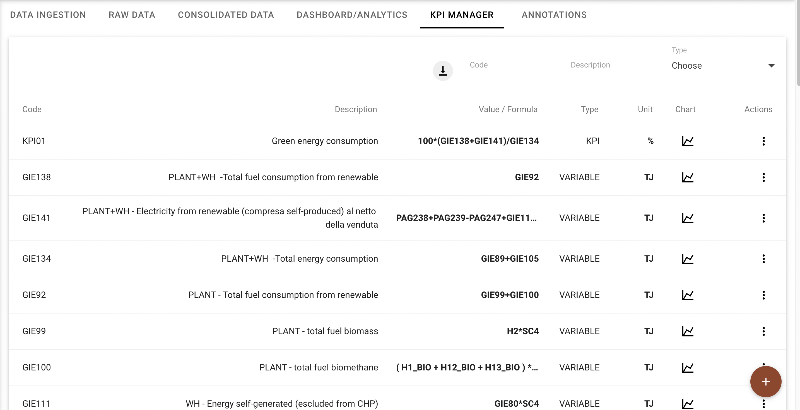This screenshot has height=410, width=800.
Task: Click the floating add (+) button
Action: point(765,382)
